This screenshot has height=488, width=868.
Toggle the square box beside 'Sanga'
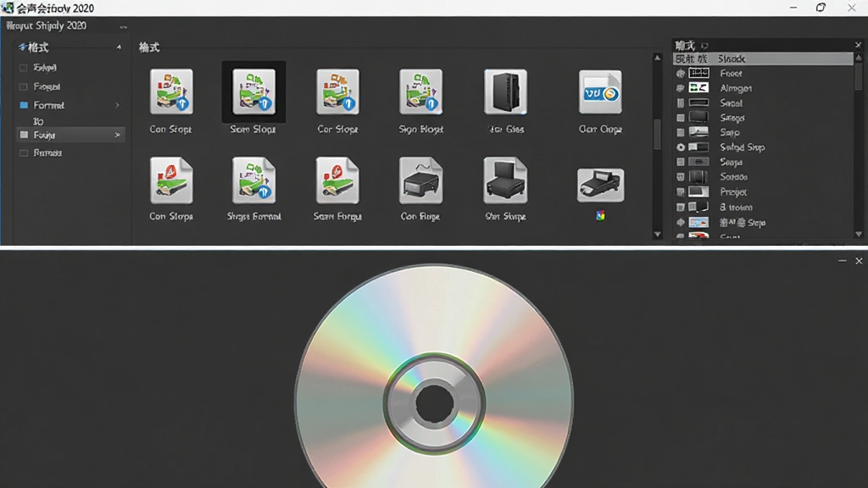click(x=681, y=118)
